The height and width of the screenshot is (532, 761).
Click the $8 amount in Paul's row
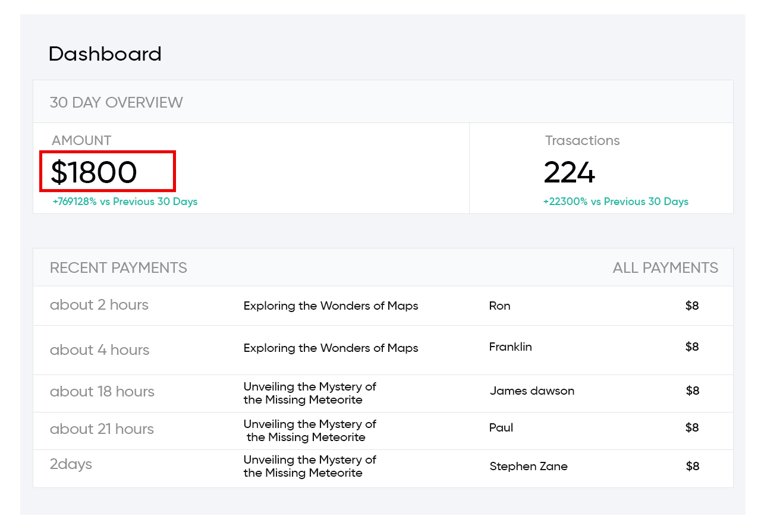[692, 428]
